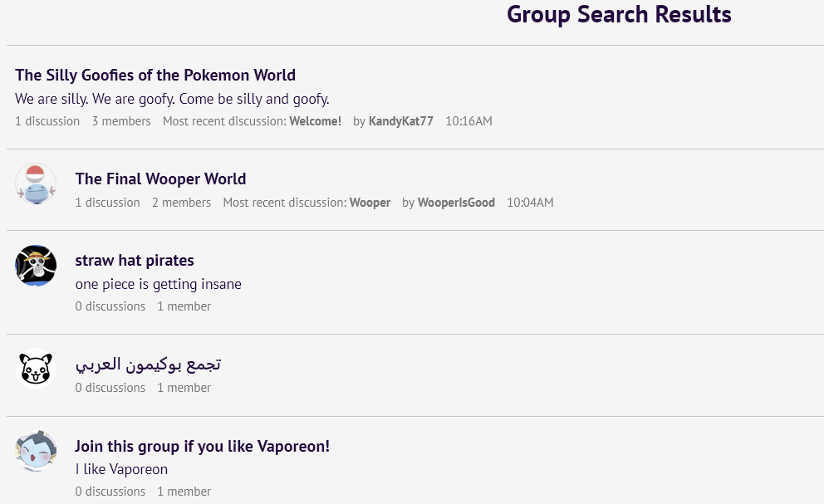Click '1 discussion' under Silly Goofies group
Screen dimensions: 824x504
[x=47, y=121]
